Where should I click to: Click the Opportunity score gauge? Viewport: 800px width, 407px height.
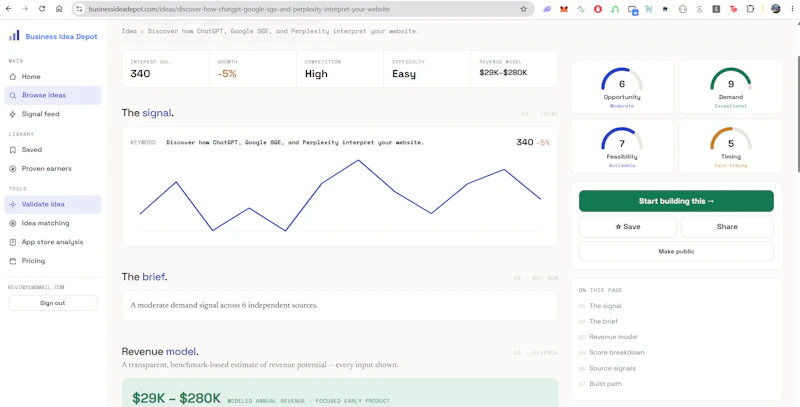[x=621, y=86]
